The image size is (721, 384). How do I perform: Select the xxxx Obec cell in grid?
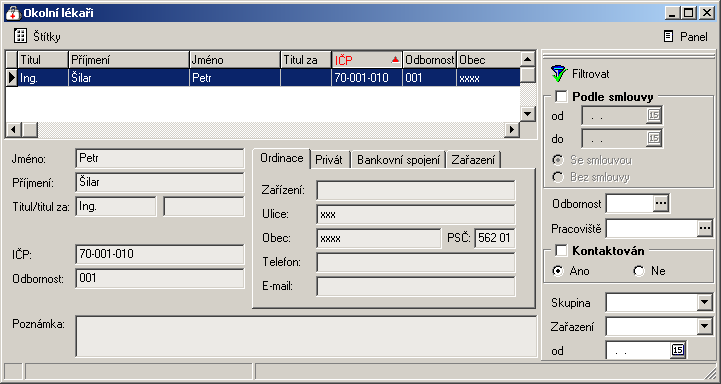click(x=488, y=78)
